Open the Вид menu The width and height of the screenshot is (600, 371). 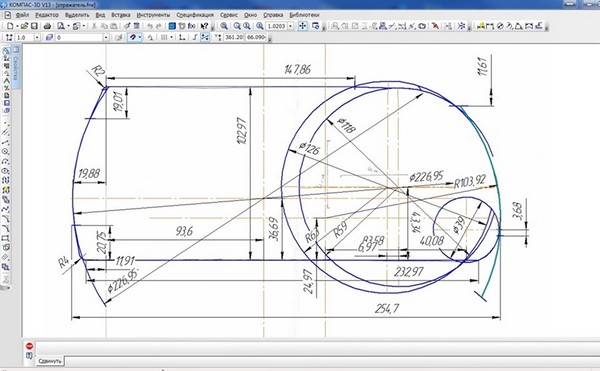click(100, 15)
